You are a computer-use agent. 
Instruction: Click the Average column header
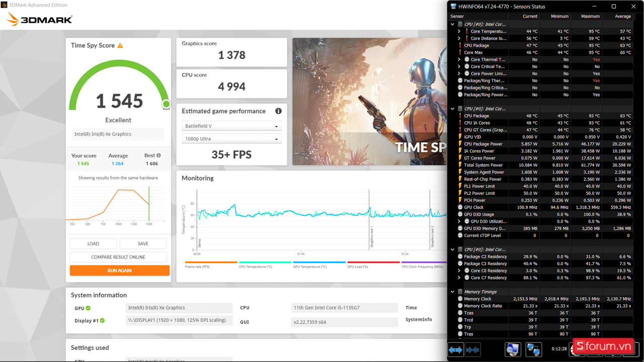click(617, 16)
